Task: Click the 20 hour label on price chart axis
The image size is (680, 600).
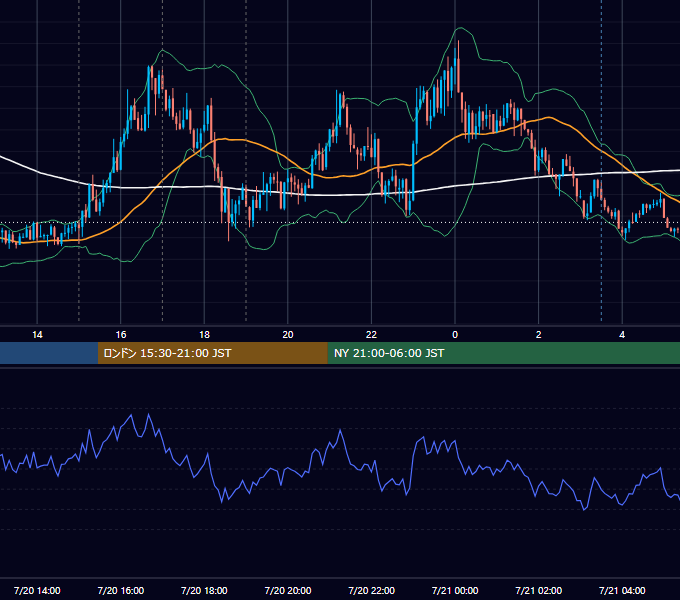Action: [288, 335]
